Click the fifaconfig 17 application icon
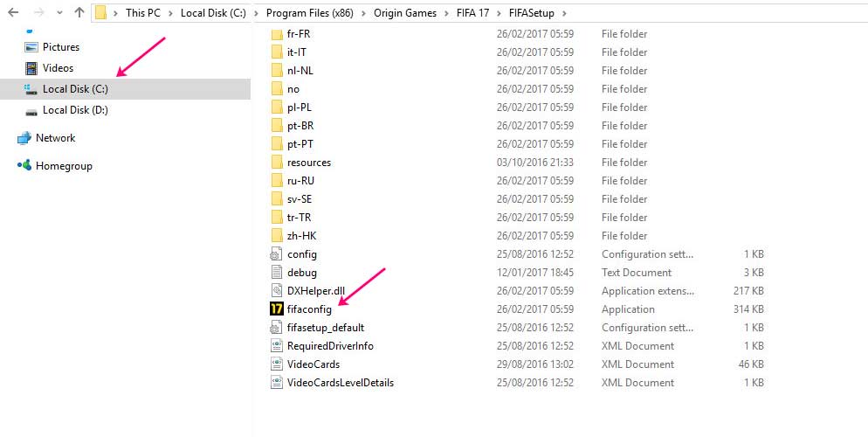This screenshot has width=868, height=437. pos(277,309)
